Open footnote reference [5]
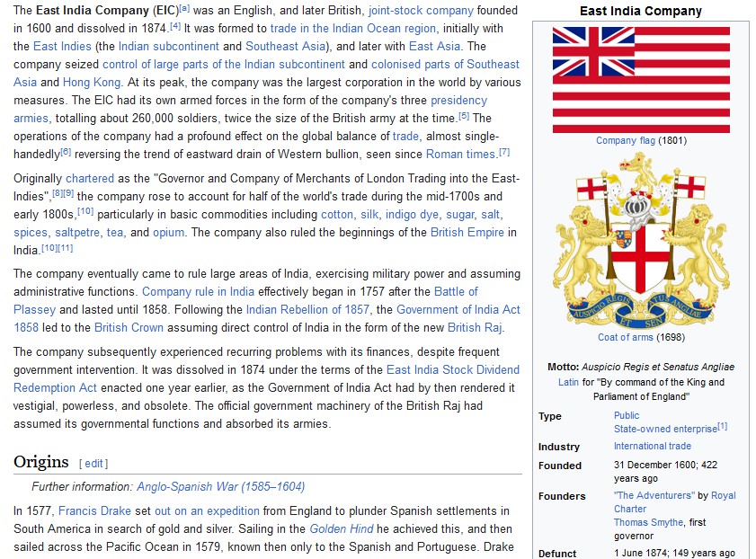756x559 pixels. [464, 116]
